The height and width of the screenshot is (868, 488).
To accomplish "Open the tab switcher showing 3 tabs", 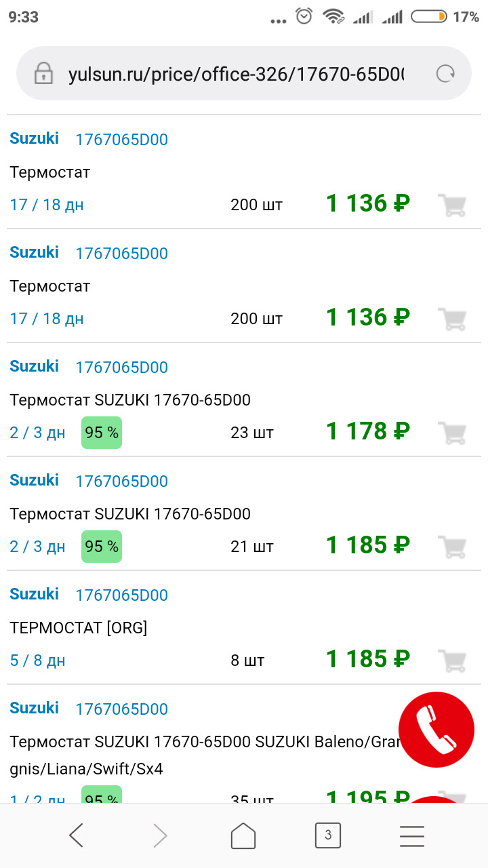I will (328, 835).
